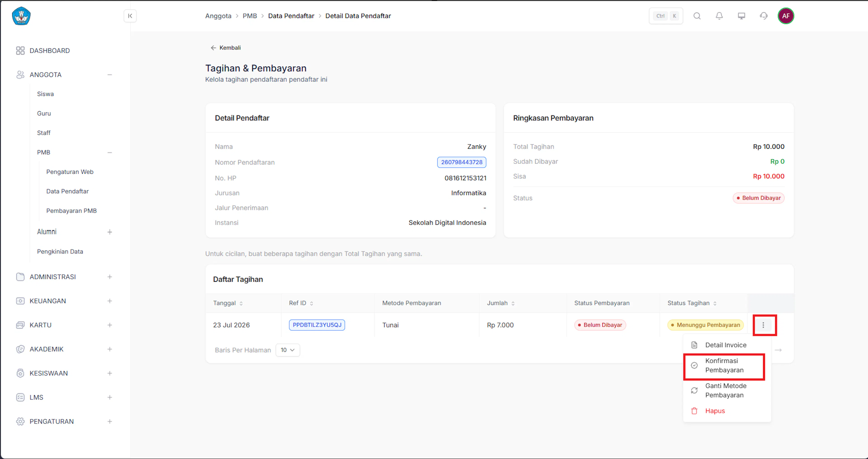Viewport: 868px width, 459px height.
Task: Open Siswa in the sidebar
Action: pos(45,94)
